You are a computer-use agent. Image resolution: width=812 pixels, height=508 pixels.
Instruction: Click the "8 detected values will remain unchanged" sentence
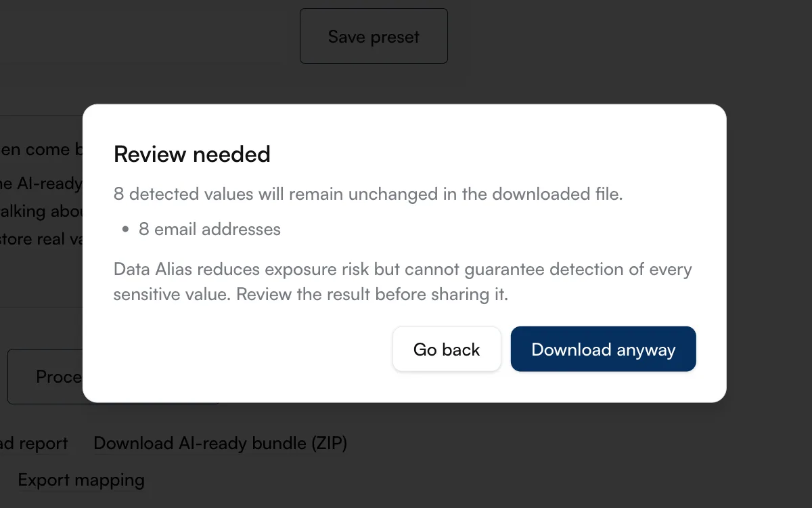(x=368, y=194)
